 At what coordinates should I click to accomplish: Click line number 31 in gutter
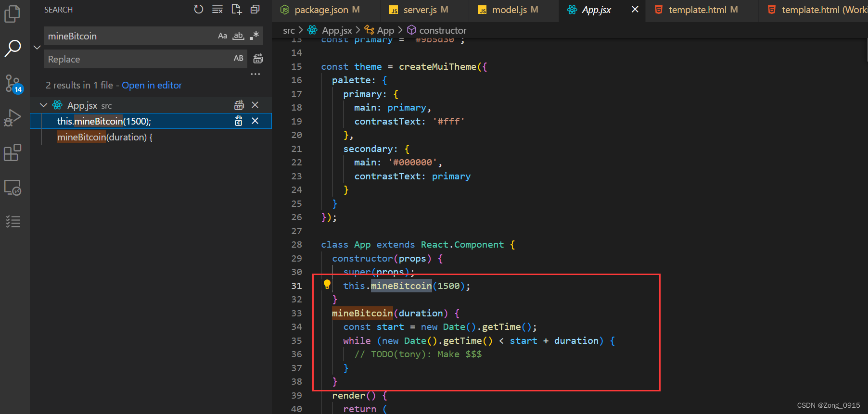296,286
